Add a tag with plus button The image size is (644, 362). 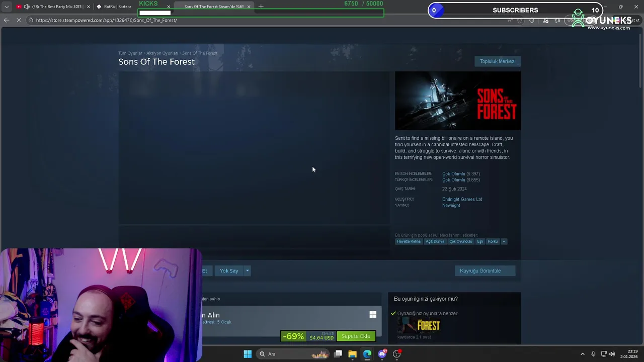[x=504, y=241]
